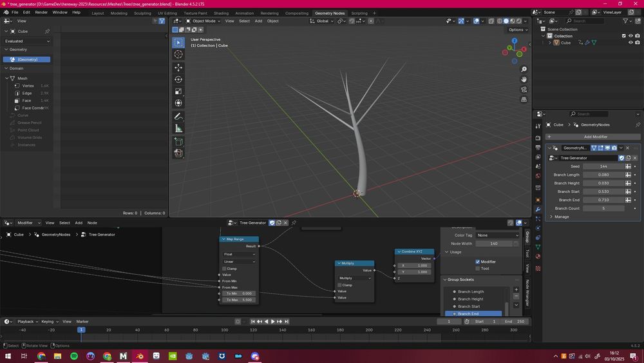Select the Move tool in viewport toolbar
This screenshot has width=644, height=363.
[x=178, y=67]
